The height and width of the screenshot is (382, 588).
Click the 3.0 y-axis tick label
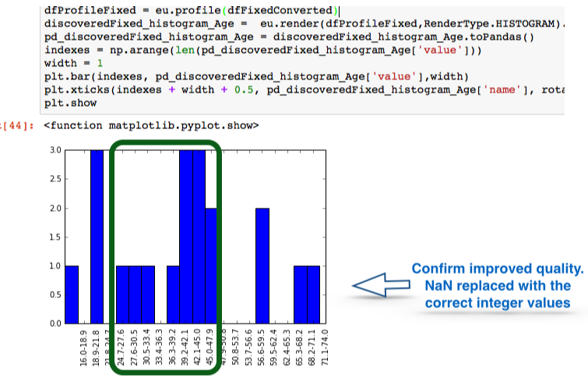click(x=55, y=150)
